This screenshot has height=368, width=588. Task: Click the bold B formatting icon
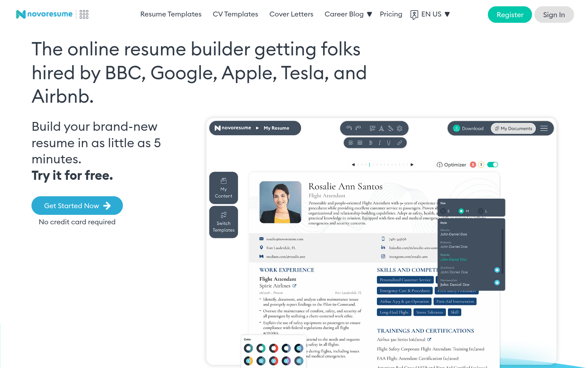(x=371, y=143)
